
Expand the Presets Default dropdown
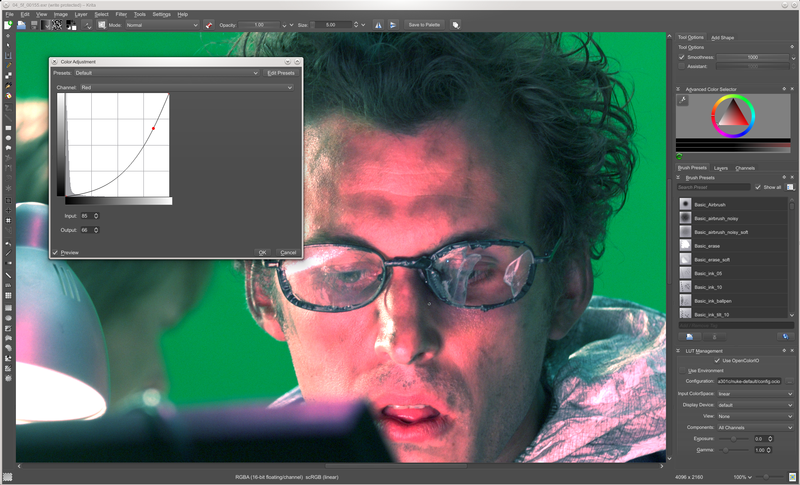(166, 73)
